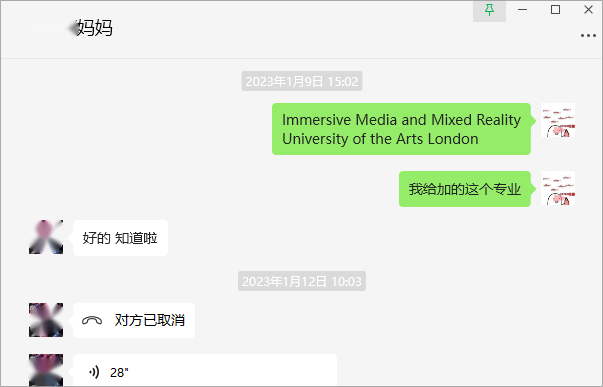The height and width of the screenshot is (387, 603).
Task: Click the 2023年1月9日 15:02 timestamp
Action: [x=302, y=81]
